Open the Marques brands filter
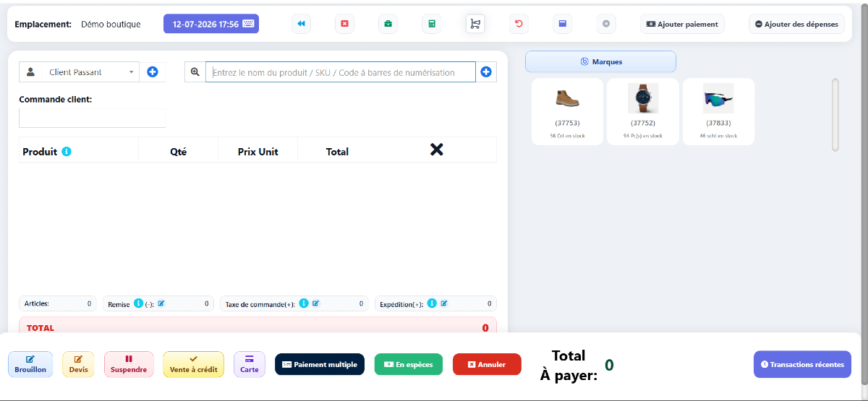The height and width of the screenshot is (401, 868). (600, 61)
